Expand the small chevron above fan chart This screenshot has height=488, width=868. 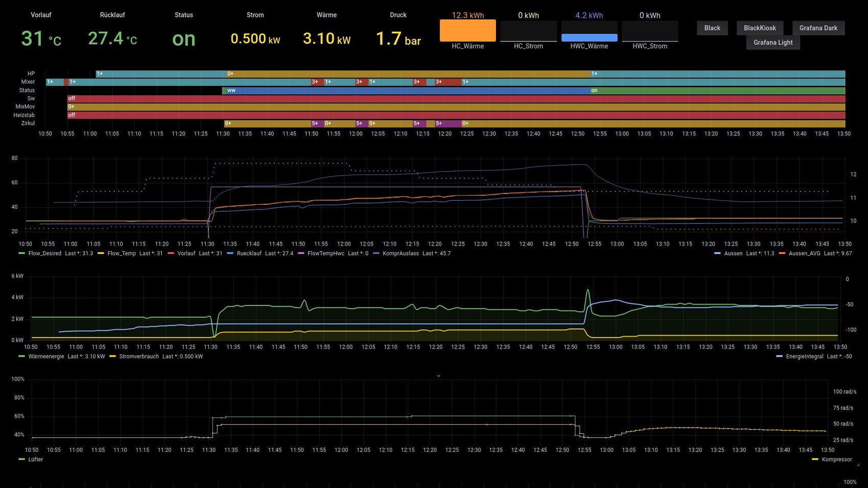click(438, 376)
